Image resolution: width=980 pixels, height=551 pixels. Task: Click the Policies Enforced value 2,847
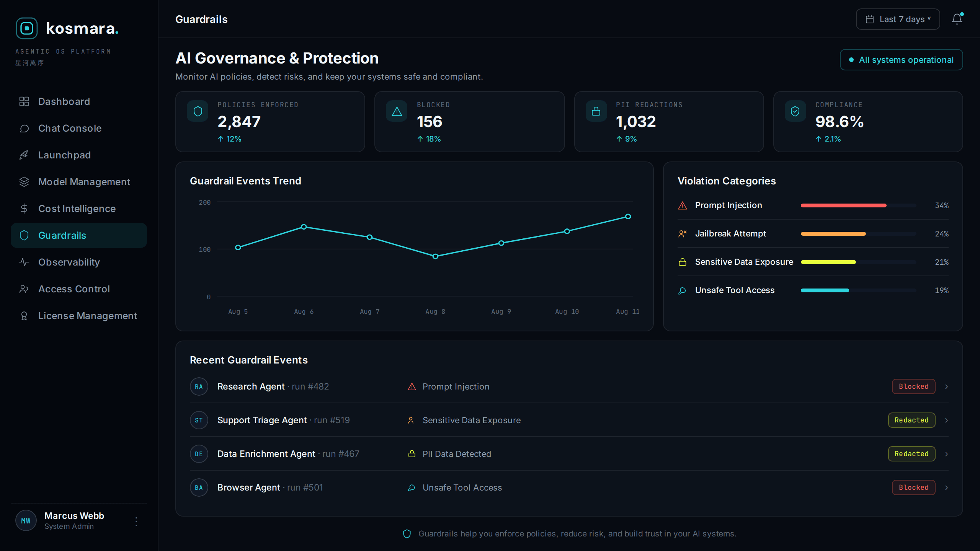[x=239, y=122]
